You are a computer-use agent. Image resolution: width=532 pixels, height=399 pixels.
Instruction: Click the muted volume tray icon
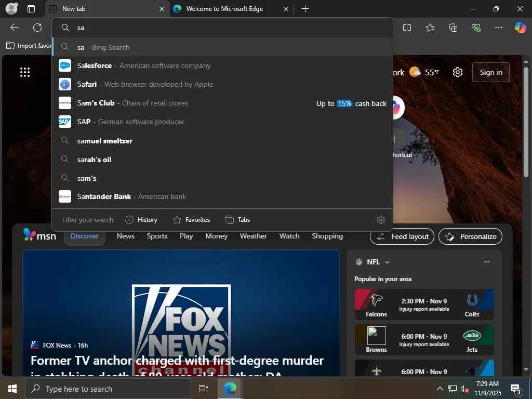click(x=464, y=389)
